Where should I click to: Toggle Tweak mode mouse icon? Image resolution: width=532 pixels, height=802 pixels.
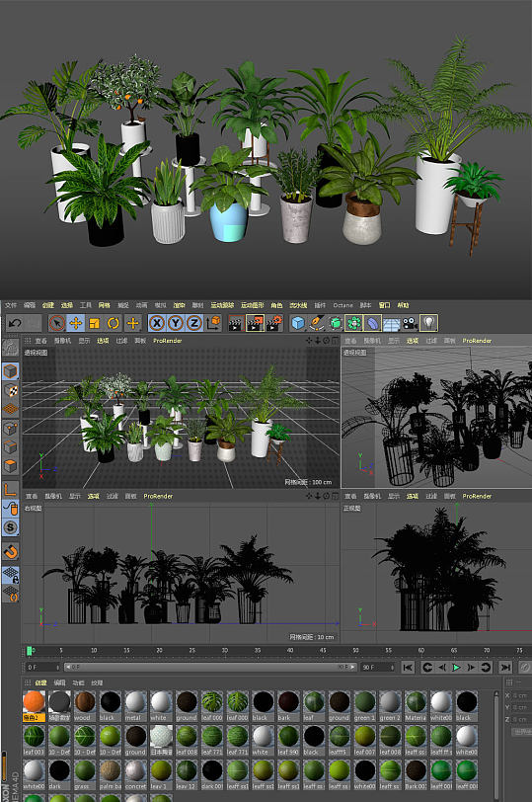point(10,509)
